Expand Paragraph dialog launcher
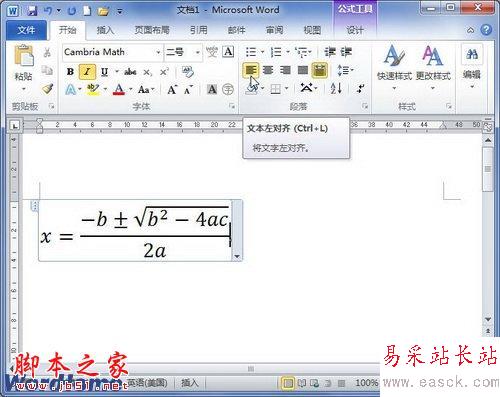500x397 pixels. pyautogui.click(x=365, y=106)
